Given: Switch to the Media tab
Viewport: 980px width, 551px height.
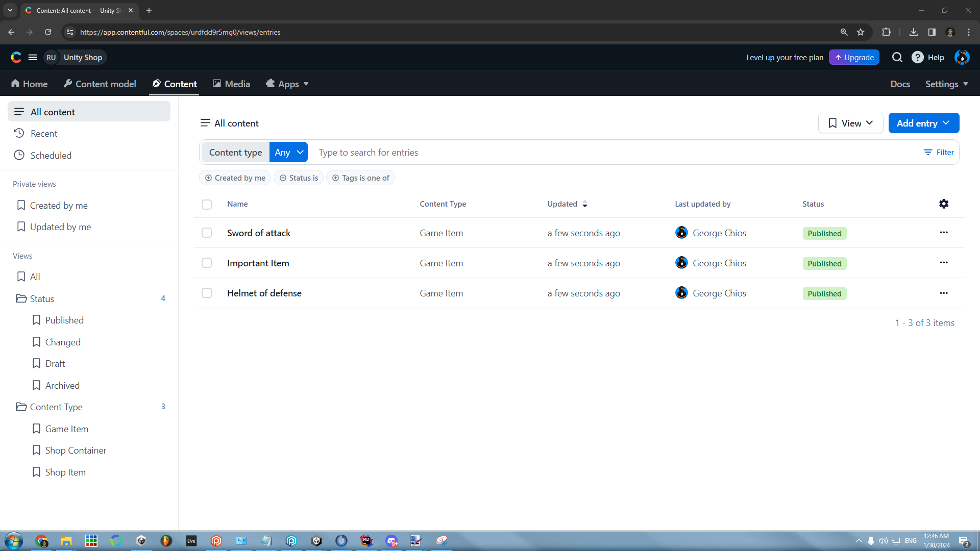Looking at the screenshot, I should coord(232,84).
